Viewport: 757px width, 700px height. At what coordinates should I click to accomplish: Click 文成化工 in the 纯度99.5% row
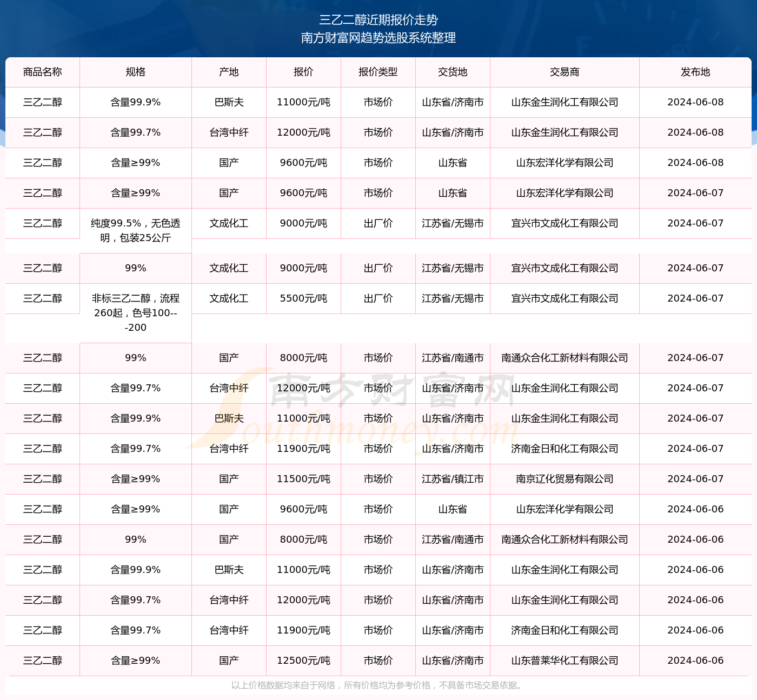pyautogui.click(x=229, y=223)
